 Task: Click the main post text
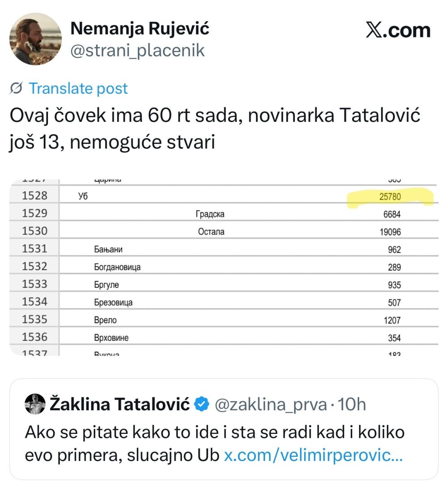(214, 128)
